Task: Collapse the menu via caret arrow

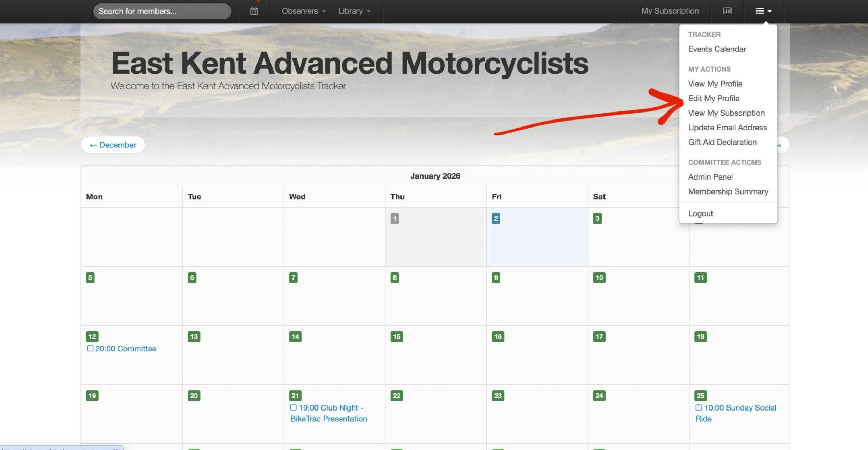Action: tap(769, 11)
